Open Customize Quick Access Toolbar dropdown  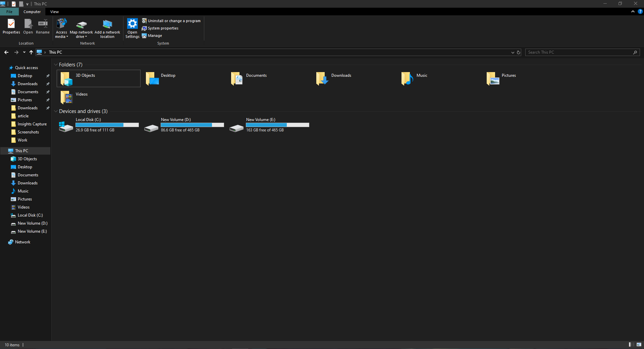(27, 4)
